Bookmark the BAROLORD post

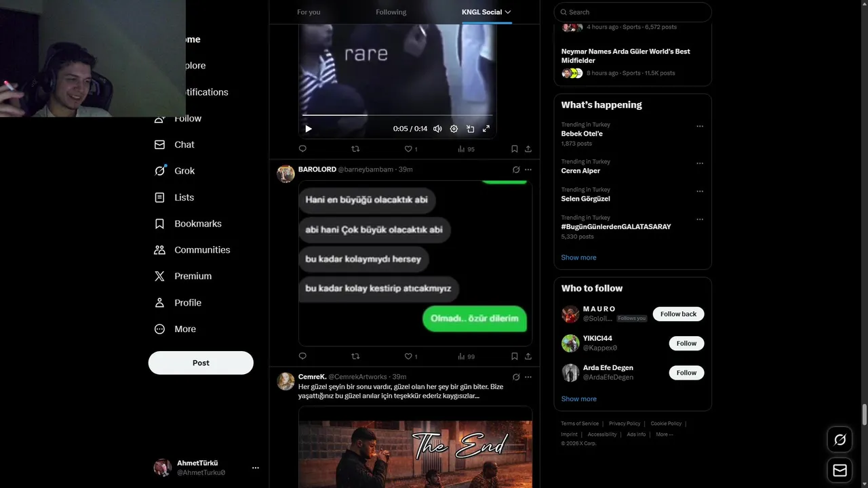[x=514, y=357]
